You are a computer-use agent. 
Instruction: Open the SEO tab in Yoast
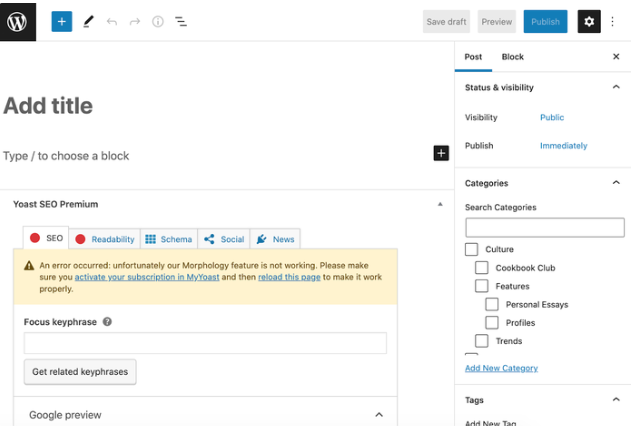[x=46, y=238]
